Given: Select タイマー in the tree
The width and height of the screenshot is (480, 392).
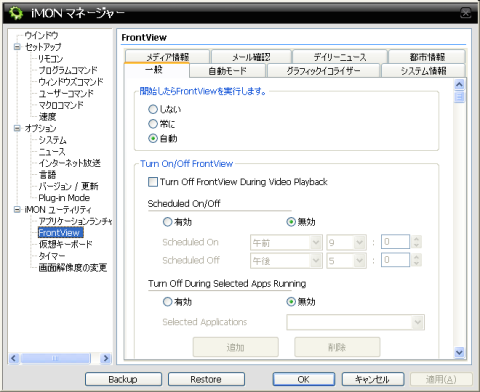Looking at the screenshot, I should pyautogui.click(x=52, y=256).
